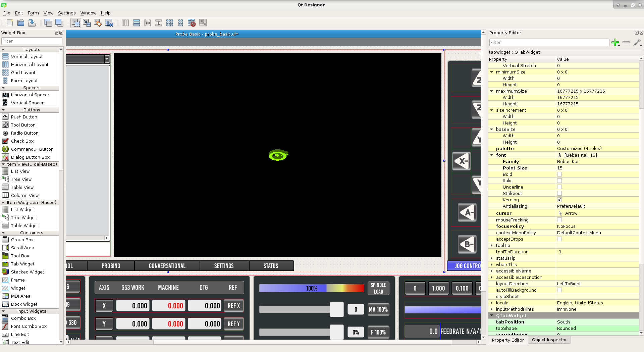This screenshot has width=644, height=352.
Task: Expand the locale property
Action: [492, 303]
